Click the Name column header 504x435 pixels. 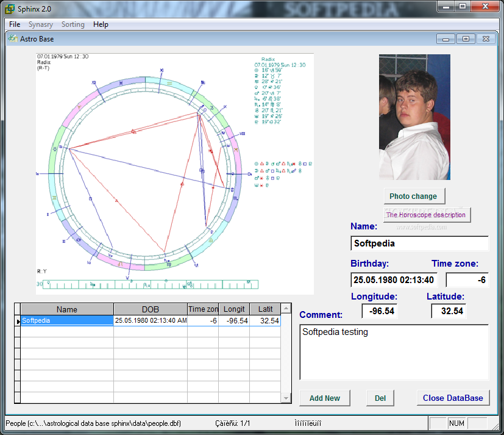[67, 309]
